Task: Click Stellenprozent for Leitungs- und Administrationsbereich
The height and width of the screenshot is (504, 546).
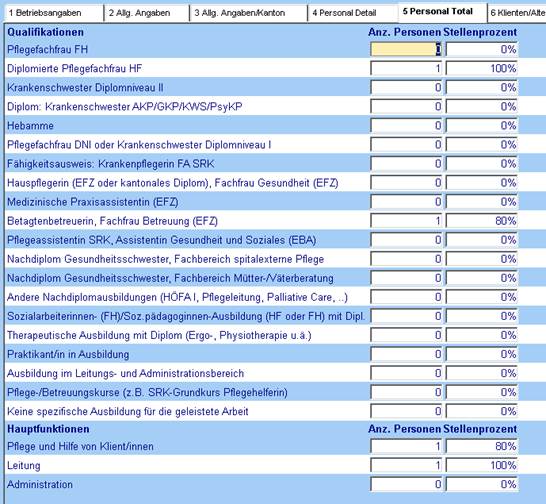Action: [482, 373]
